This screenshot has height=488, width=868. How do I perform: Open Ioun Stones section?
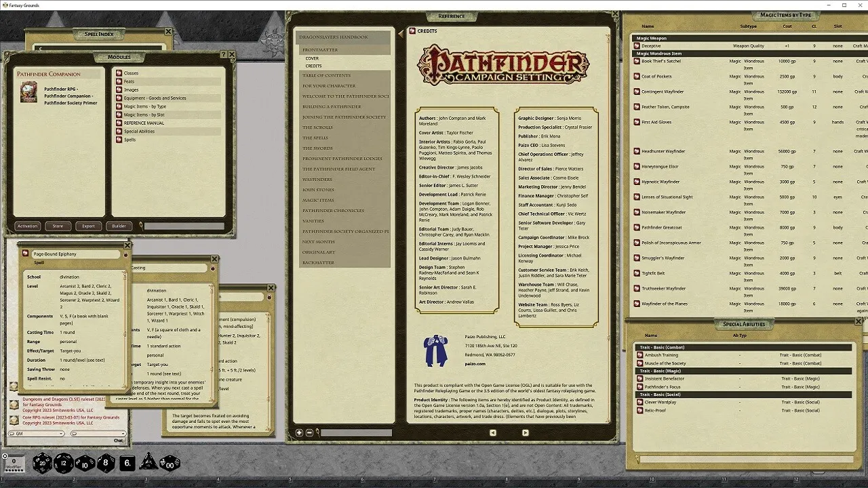(x=344, y=190)
